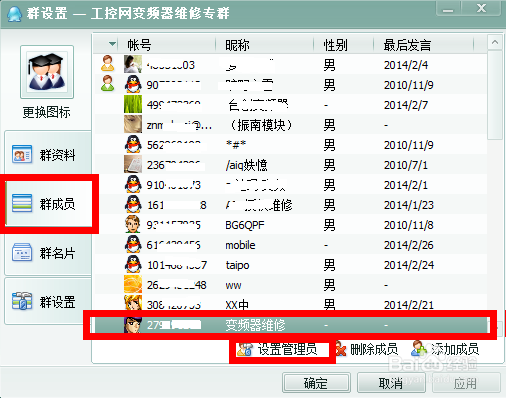This screenshot has height=398, width=506.
Task: Open the 群名片 tab
Action: tap(48, 253)
